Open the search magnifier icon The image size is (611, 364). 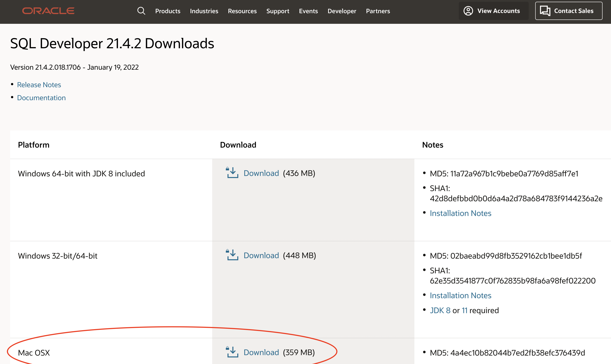point(141,11)
